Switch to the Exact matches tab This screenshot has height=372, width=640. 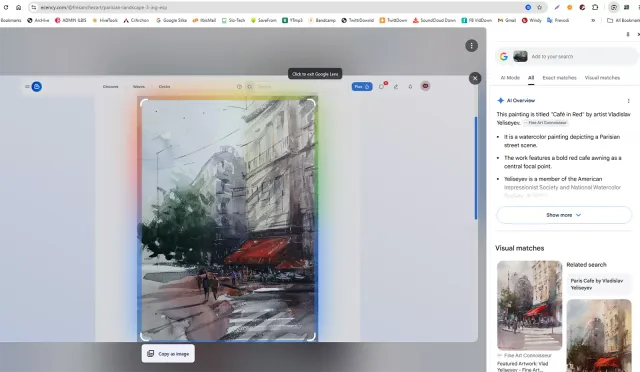[x=560, y=78]
